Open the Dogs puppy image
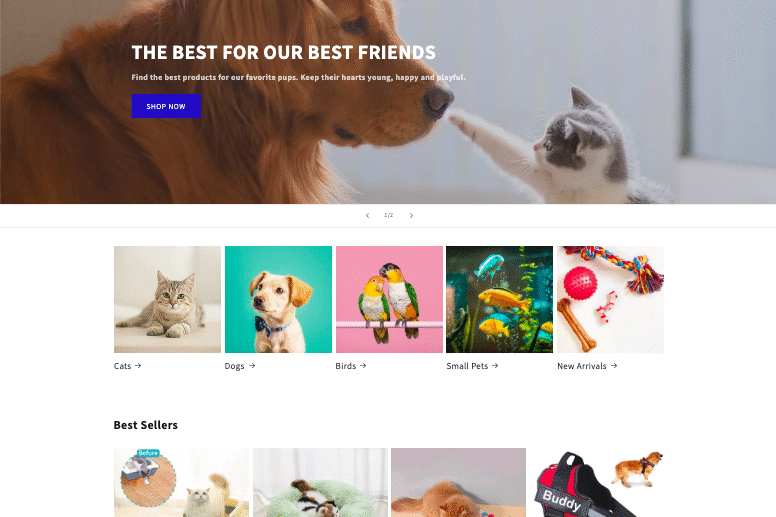The height and width of the screenshot is (517, 776). pos(278,299)
